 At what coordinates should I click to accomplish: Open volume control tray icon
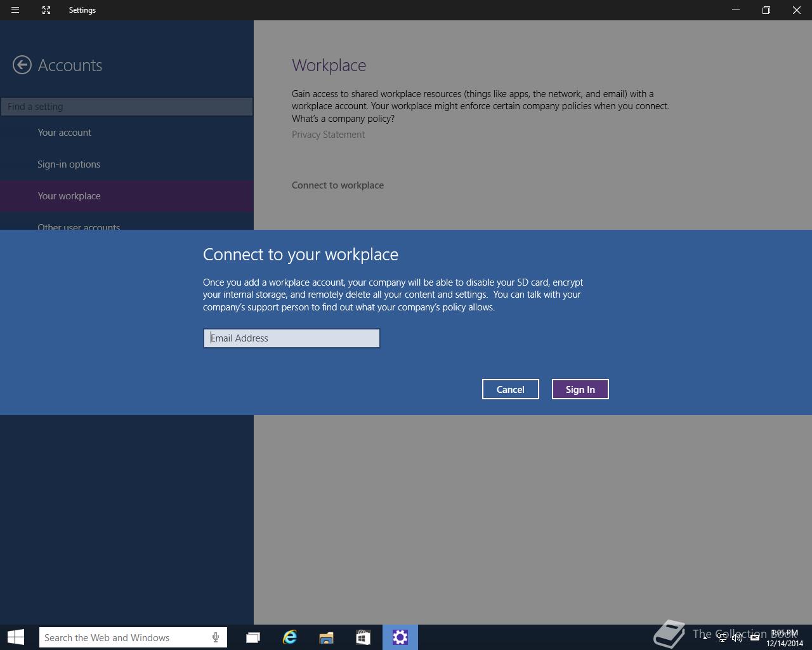point(737,638)
